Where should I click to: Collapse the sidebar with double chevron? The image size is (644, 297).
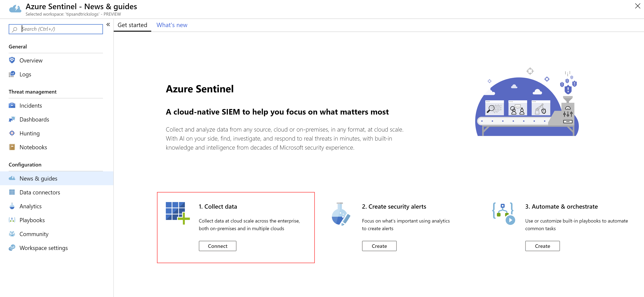(x=108, y=24)
